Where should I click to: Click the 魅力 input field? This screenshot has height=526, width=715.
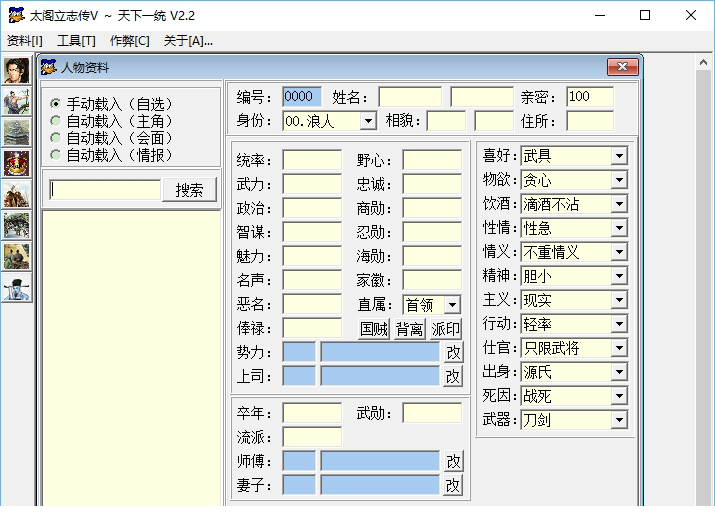point(312,256)
